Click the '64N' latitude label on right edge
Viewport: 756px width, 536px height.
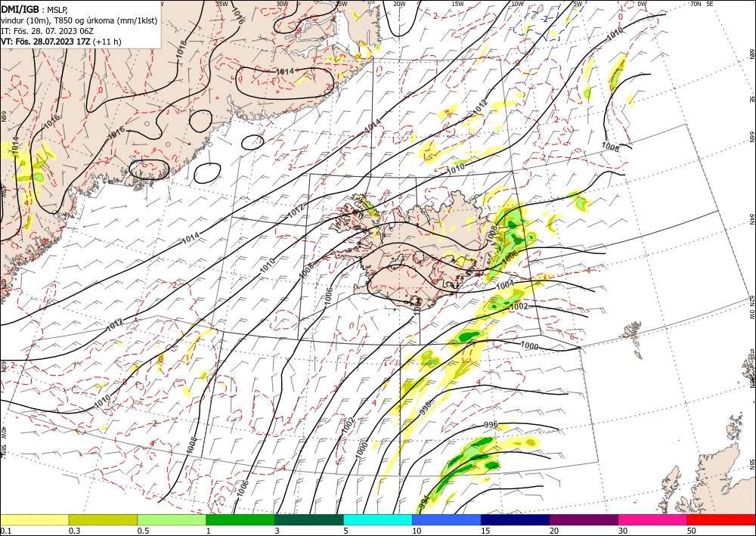(x=751, y=218)
